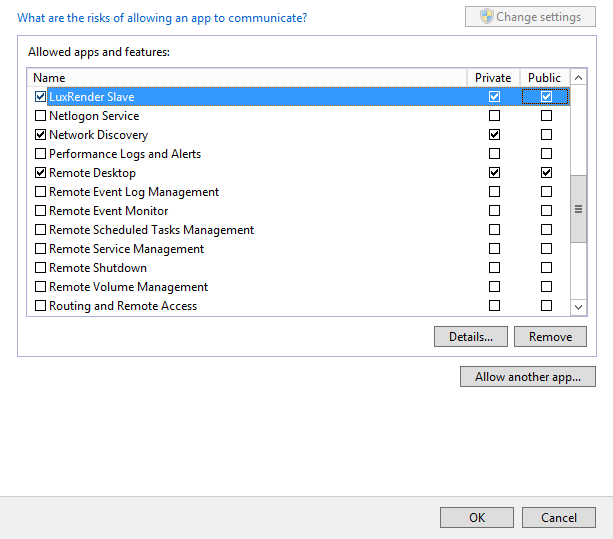Enable Netlogon Service name checkbox

[40, 116]
